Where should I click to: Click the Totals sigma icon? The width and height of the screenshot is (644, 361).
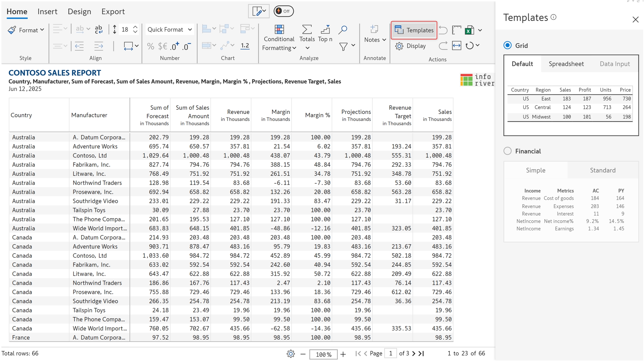[307, 30]
